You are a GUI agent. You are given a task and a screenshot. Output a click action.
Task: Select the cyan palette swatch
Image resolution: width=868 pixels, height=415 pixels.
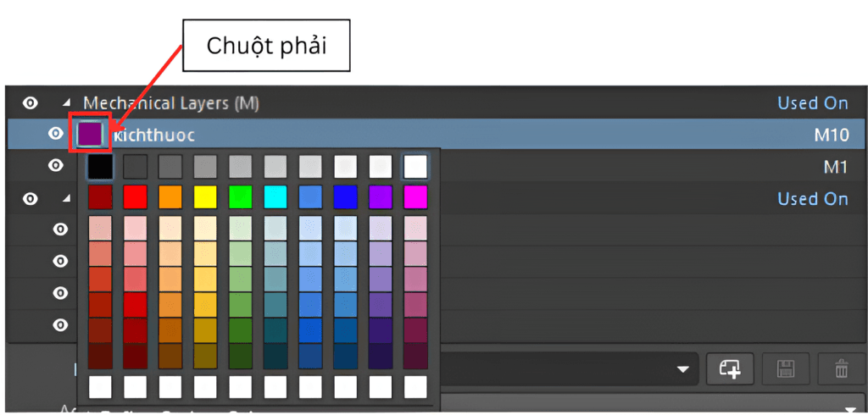click(275, 197)
